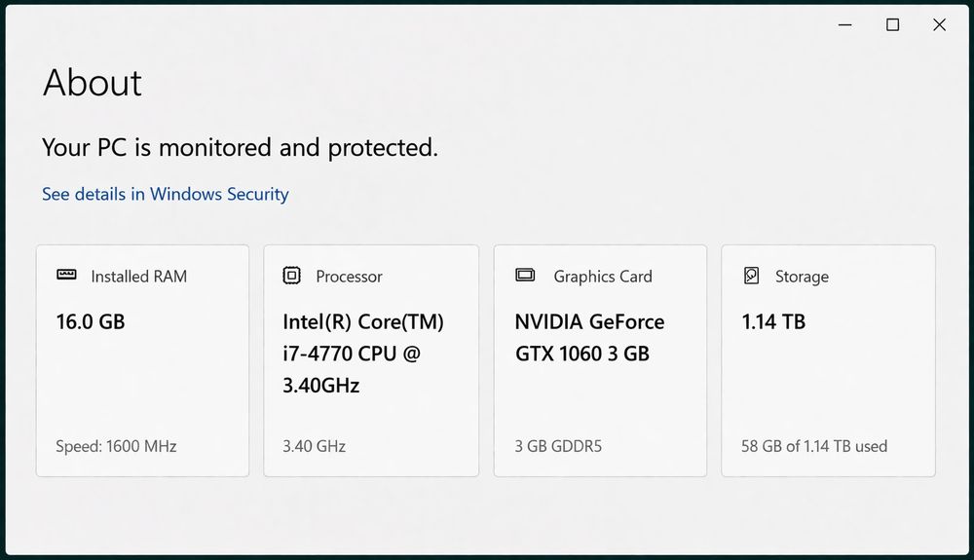The height and width of the screenshot is (560, 974).
Task: Click the 16.0 GB RAM value
Action: coord(91,321)
